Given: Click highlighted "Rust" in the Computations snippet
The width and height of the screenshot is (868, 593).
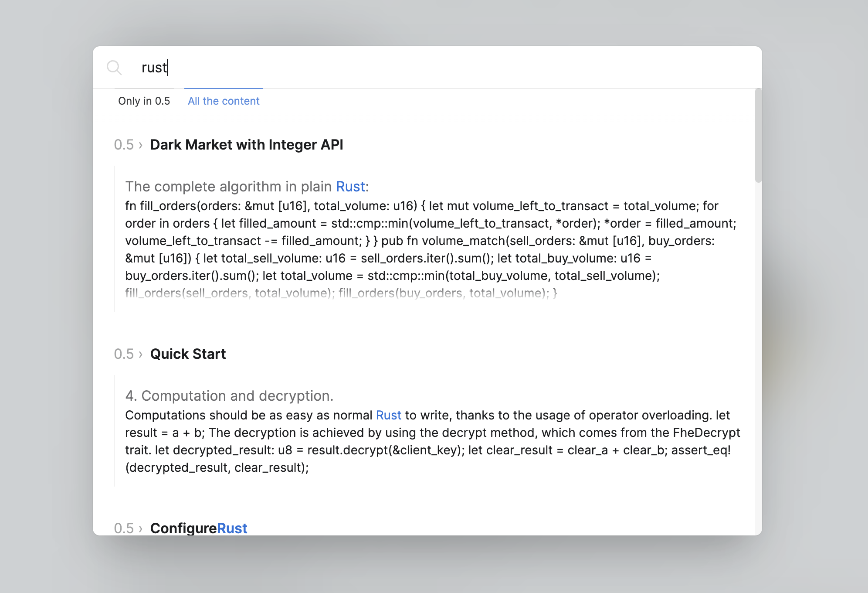Looking at the screenshot, I should click(x=388, y=415).
